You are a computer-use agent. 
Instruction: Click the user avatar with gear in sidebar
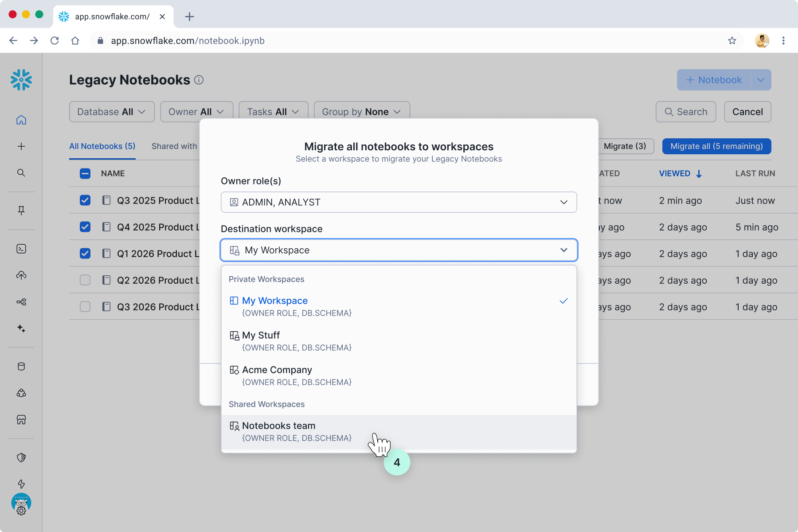point(21,504)
